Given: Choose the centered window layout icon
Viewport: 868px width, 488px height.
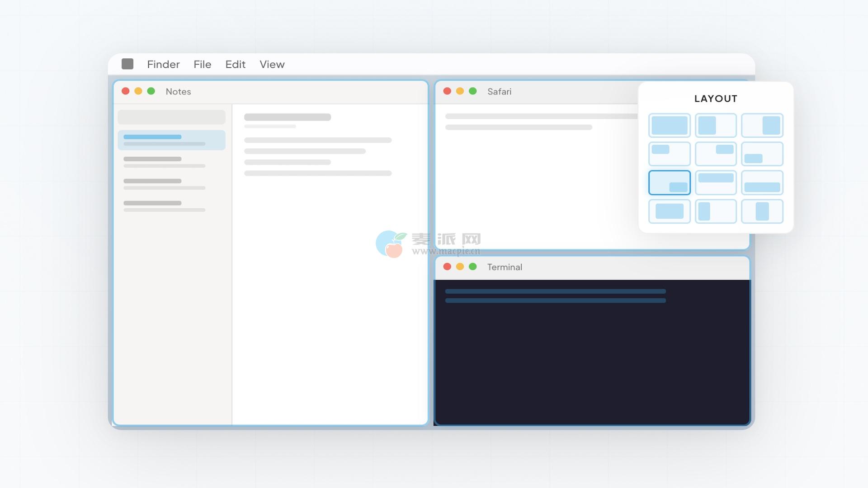Looking at the screenshot, I should (x=669, y=211).
